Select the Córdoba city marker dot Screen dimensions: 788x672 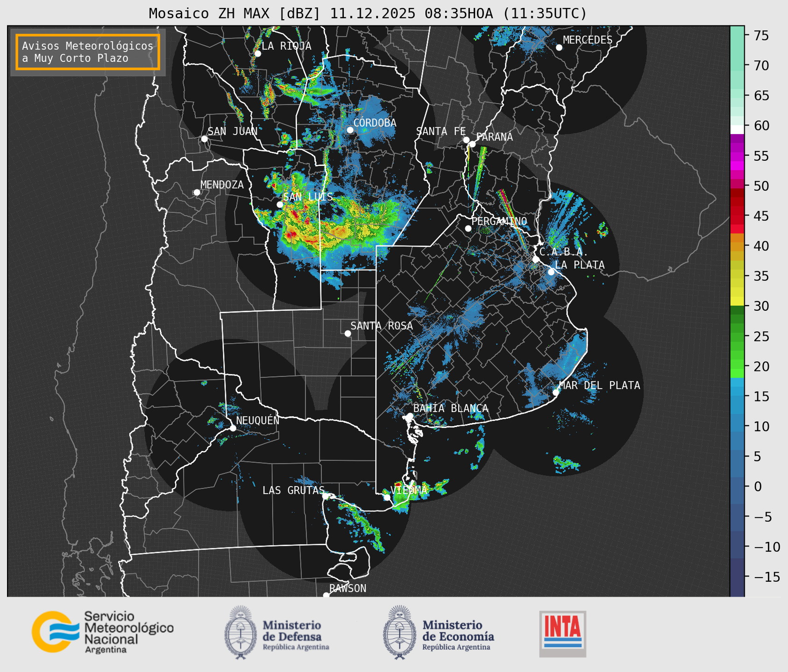[x=350, y=130]
